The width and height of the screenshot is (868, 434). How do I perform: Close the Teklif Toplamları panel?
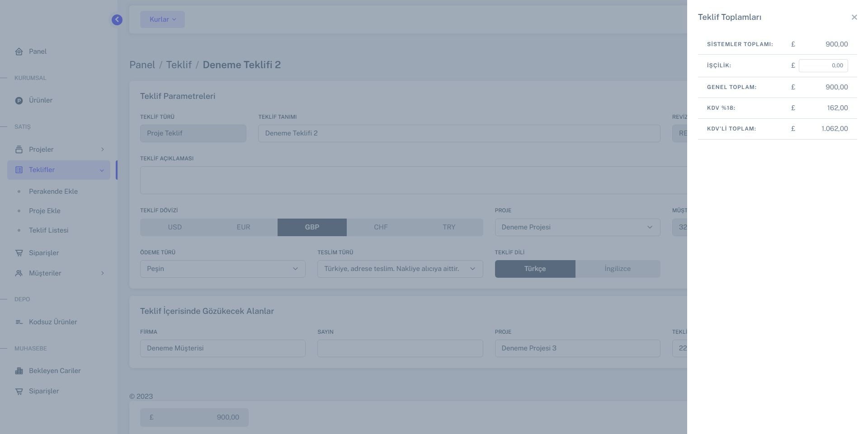tap(854, 17)
